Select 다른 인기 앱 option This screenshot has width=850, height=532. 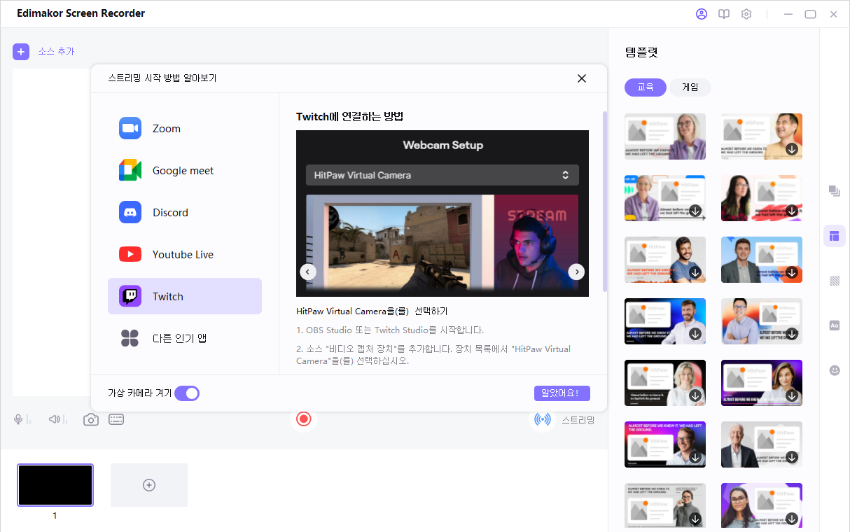pos(185,338)
